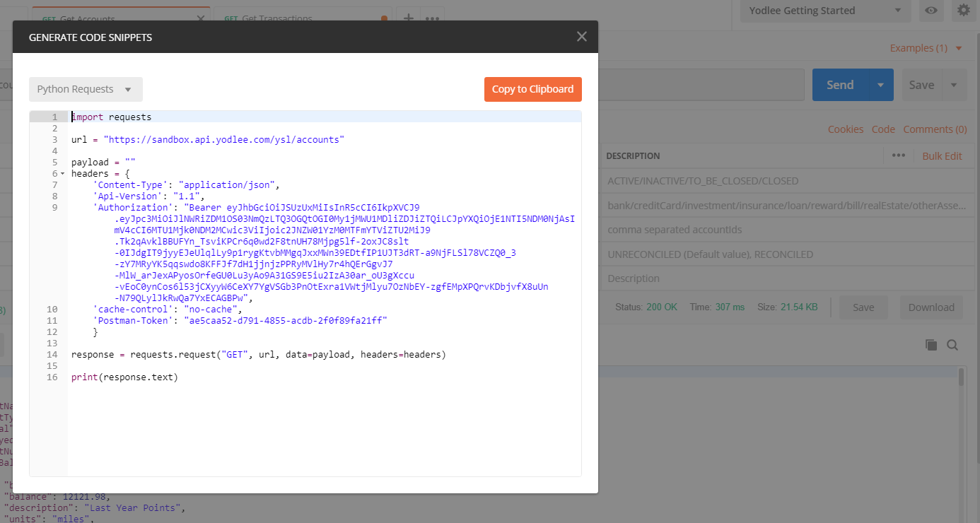Click the UNRECONCILED (Default value) description cell
Screen dimensions: 980x523
tap(710, 254)
